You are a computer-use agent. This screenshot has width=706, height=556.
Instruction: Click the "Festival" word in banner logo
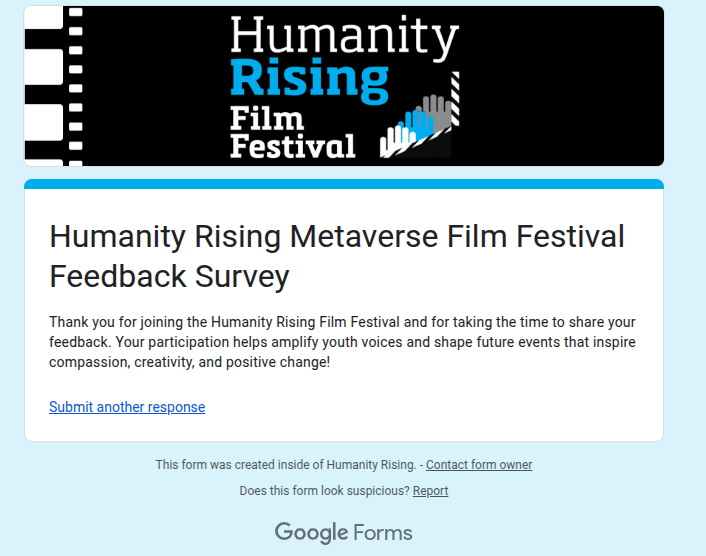[292, 147]
